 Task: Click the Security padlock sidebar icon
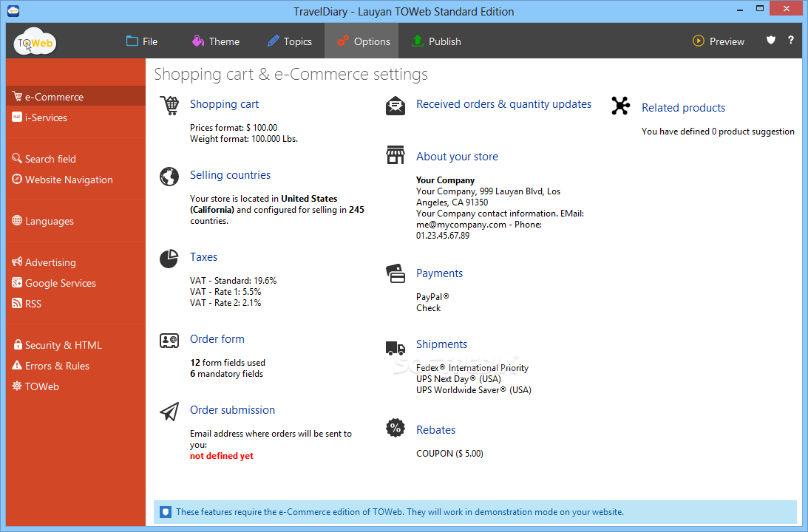pyautogui.click(x=18, y=344)
